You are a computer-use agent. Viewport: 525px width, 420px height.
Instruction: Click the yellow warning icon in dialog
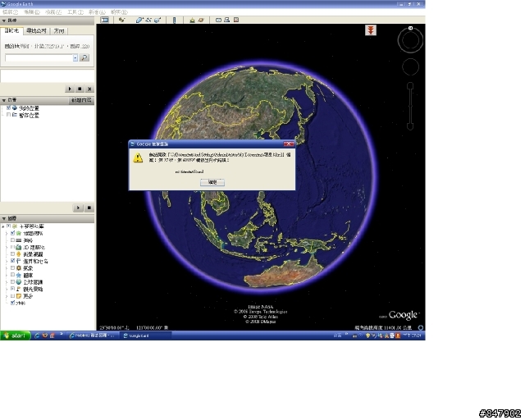tap(138, 157)
